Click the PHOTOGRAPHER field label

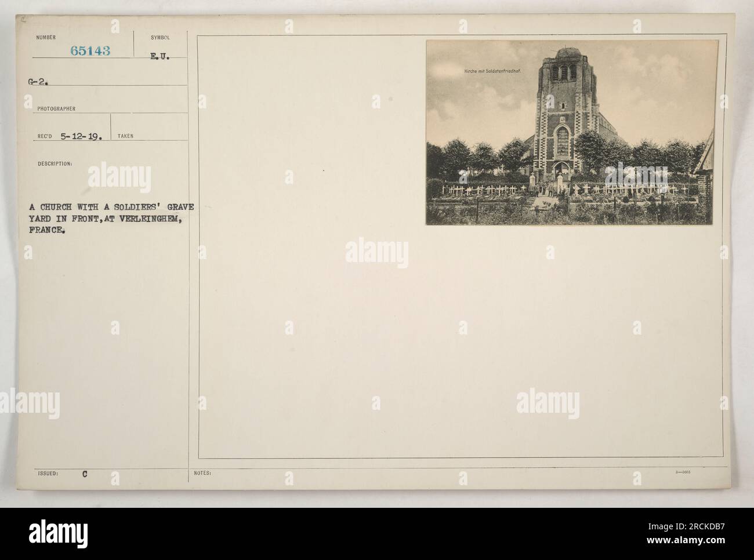(x=57, y=108)
